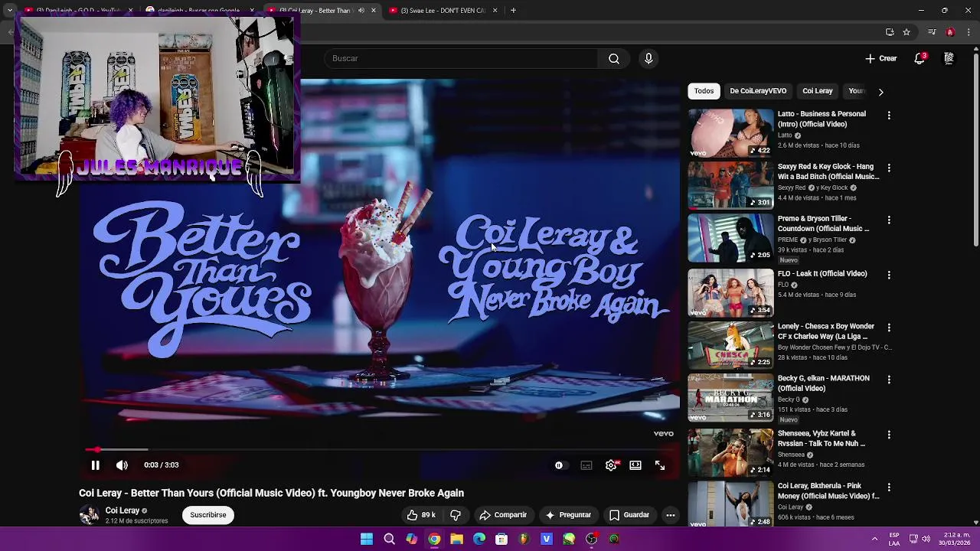
Task: Open more actions menu beside Guardar
Action: pos(671,515)
